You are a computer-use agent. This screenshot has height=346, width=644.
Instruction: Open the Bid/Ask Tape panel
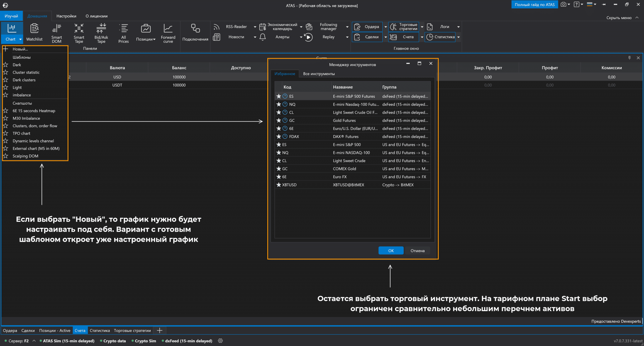point(101,33)
